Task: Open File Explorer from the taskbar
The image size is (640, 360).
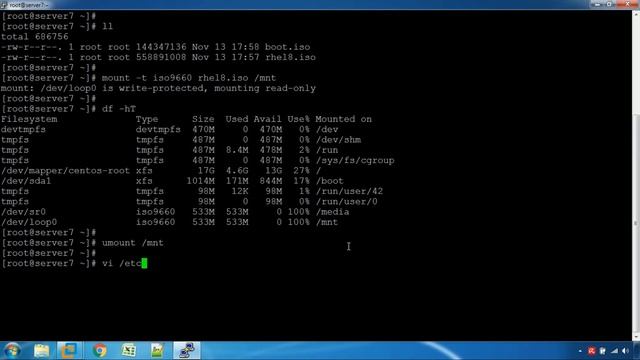Action: point(41,351)
